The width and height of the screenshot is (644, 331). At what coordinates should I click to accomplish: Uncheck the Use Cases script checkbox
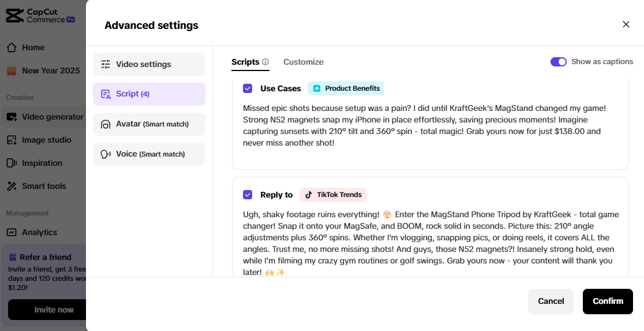pos(248,88)
